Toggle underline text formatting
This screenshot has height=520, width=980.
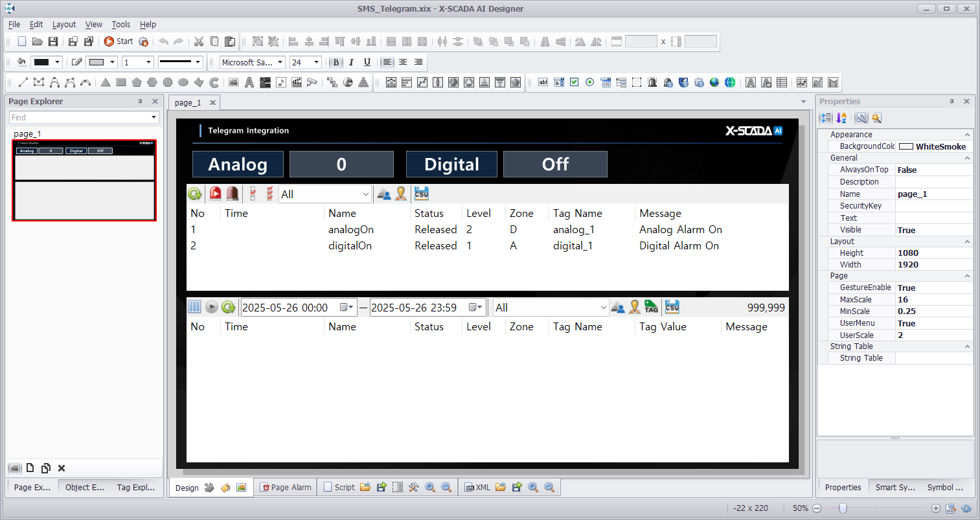367,62
